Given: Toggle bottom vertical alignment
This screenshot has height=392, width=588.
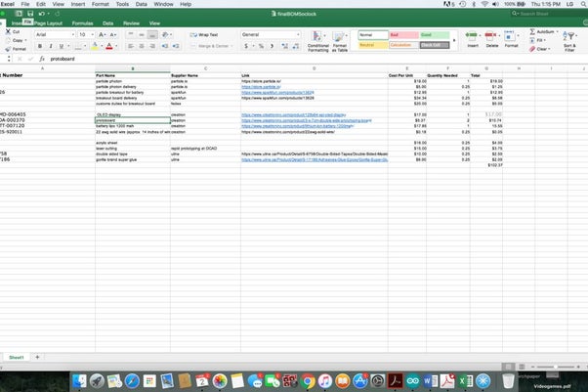Looking at the screenshot, I should click(152, 34).
